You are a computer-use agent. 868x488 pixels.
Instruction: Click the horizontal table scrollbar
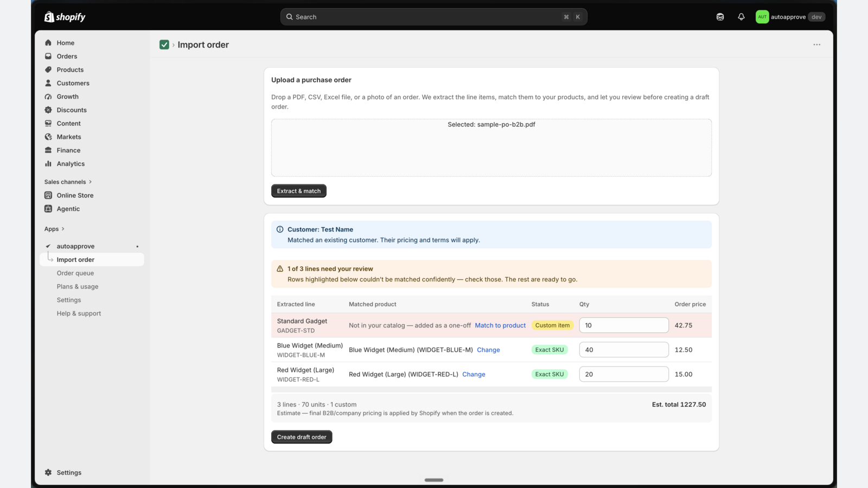pos(492,389)
